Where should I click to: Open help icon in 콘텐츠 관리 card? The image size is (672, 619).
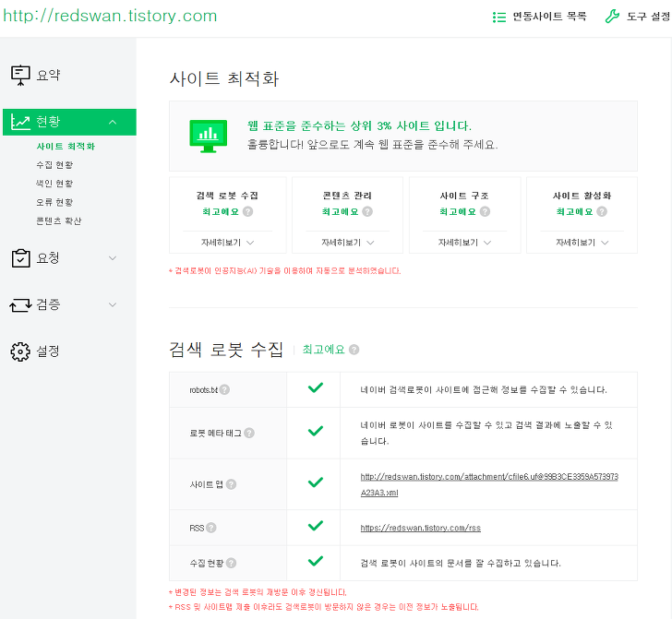coord(367,211)
